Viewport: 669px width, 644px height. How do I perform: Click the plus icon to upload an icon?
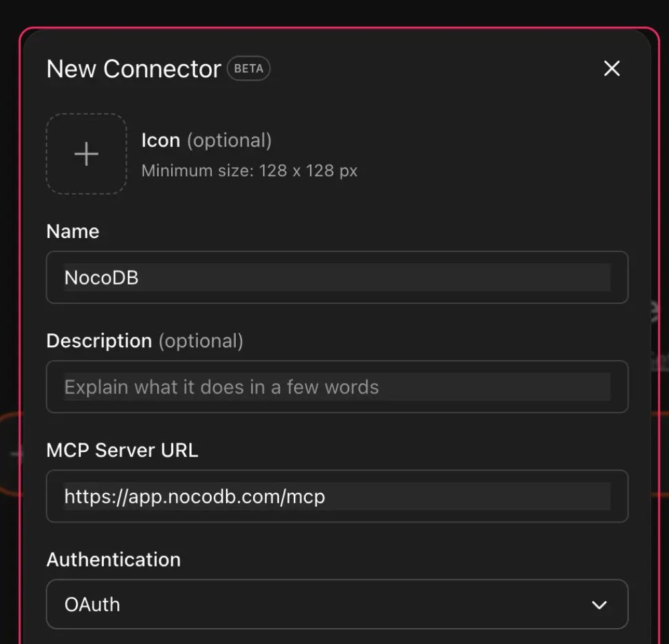(86, 154)
